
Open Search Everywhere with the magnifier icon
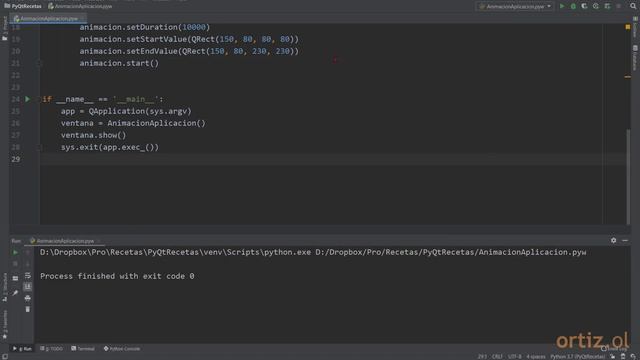633,6
